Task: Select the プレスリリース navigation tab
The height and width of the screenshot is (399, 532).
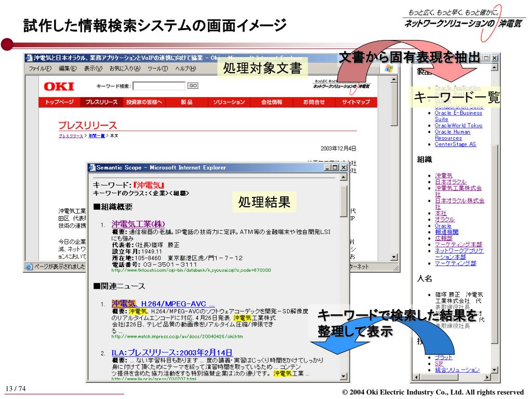Action: [101, 102]
